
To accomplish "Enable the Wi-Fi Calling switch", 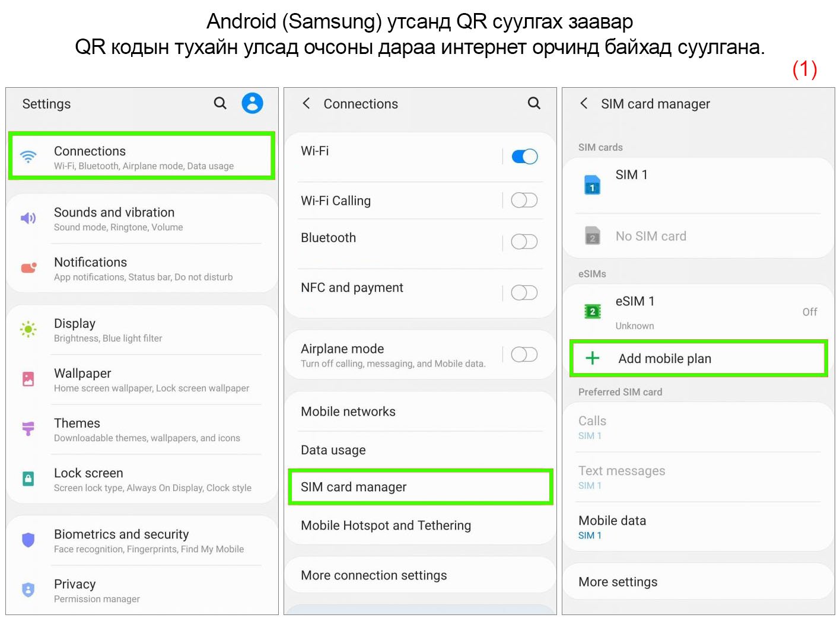I will pyautogui.click(x=524, y=200).
